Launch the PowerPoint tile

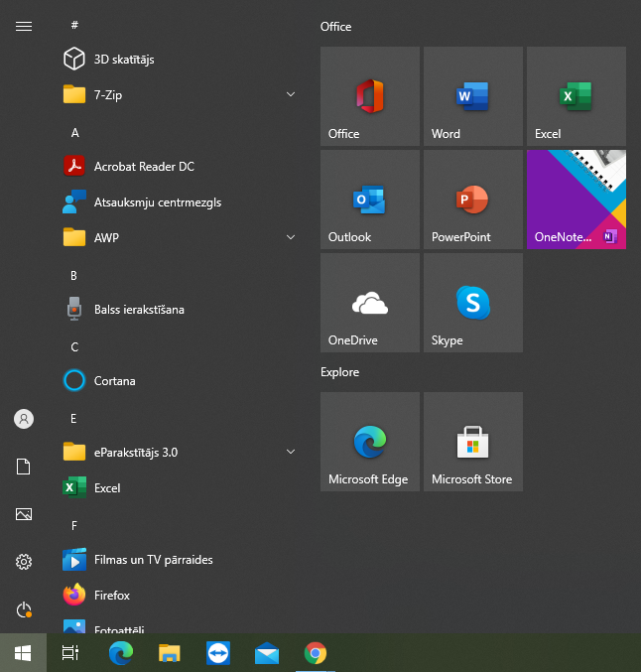472,200
